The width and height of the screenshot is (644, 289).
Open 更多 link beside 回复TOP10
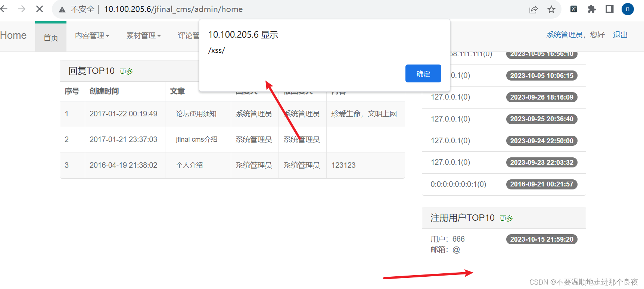(126, 71)
